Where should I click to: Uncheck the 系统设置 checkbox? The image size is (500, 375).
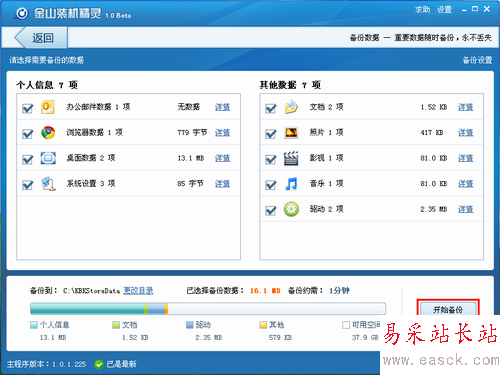[x=27, y=185]
